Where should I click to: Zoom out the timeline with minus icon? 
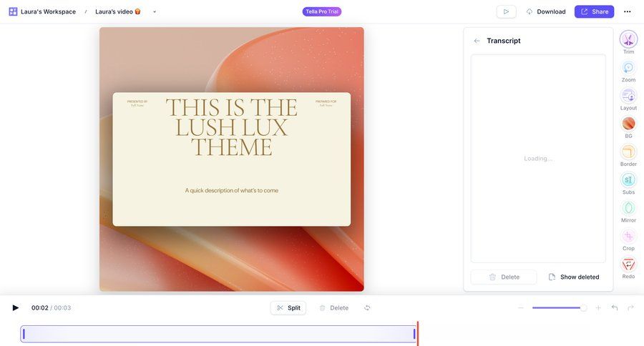pyautogui.click(x=521, y=308)
